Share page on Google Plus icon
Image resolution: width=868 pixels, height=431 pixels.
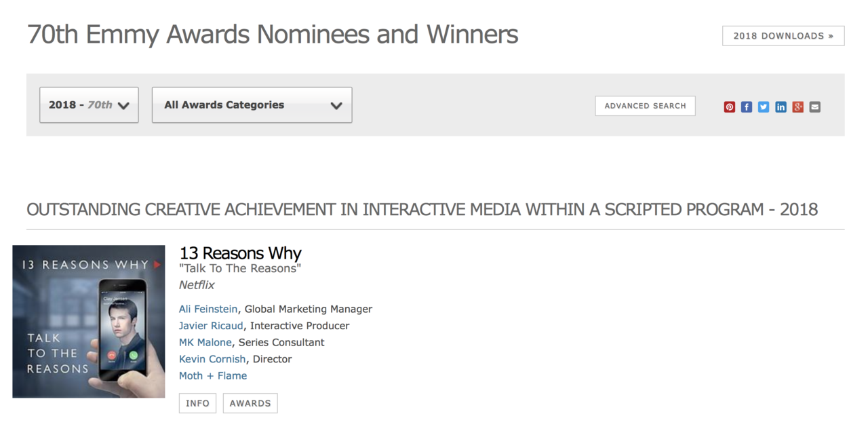pyautogui.click(x=798, y=107)
